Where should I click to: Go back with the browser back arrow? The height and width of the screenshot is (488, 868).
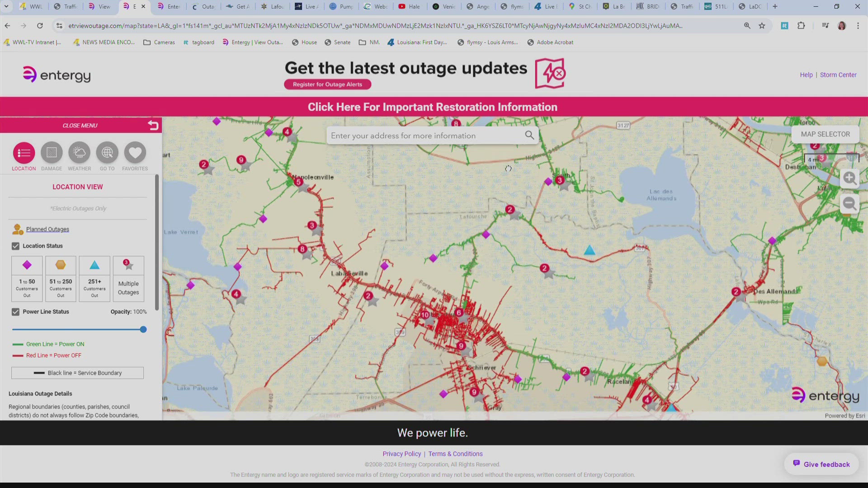(x=7, y=26)
